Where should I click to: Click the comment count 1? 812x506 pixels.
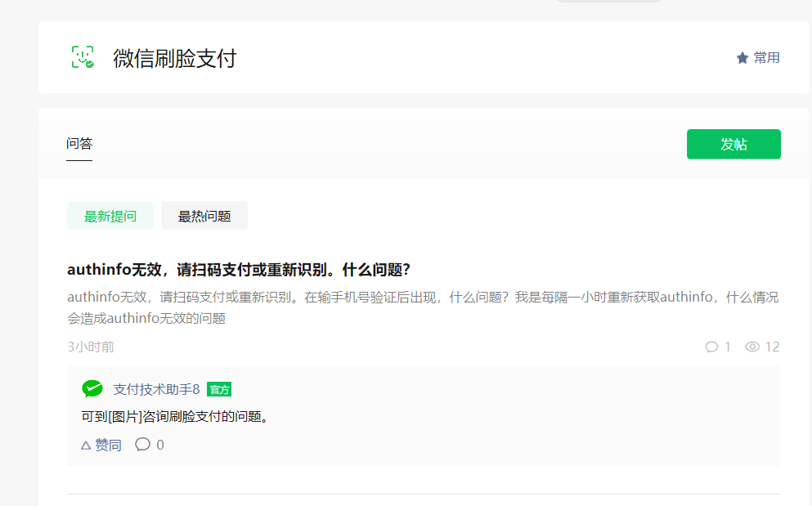(727, 347)
